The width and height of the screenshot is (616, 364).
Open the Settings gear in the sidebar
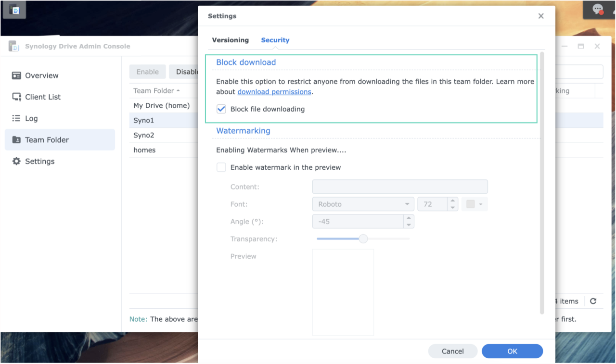(x=15, y=161)
